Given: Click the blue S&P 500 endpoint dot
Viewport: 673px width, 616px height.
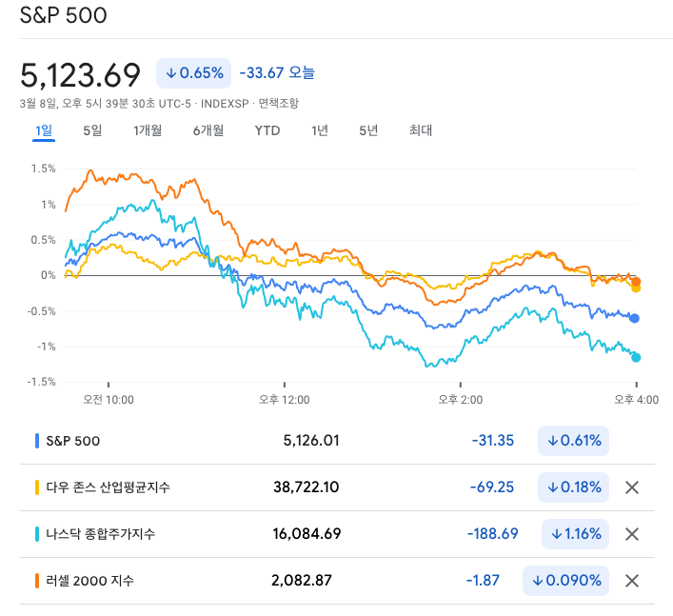Looking at the screenshot, I should (634, 319).
